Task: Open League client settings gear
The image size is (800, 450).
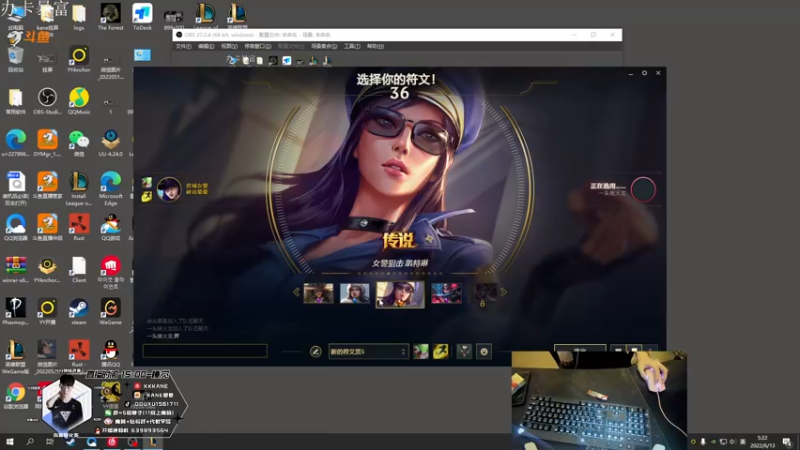Action: click(644, 73)
